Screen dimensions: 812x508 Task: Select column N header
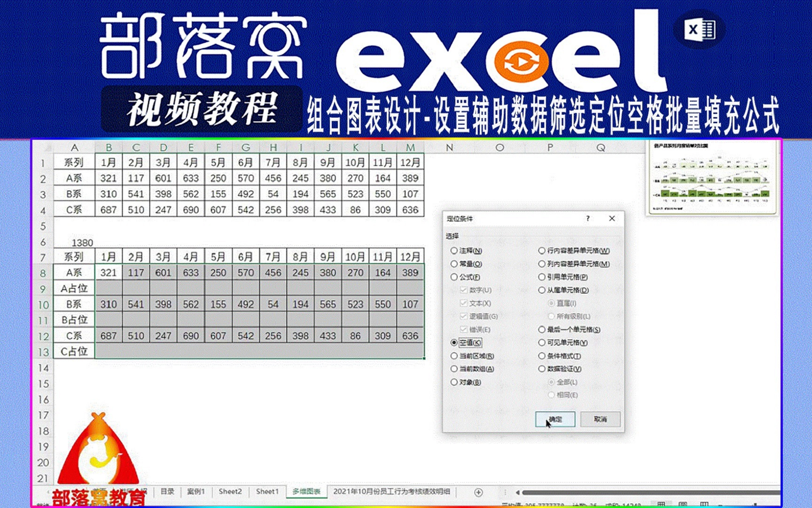(450, 147)
